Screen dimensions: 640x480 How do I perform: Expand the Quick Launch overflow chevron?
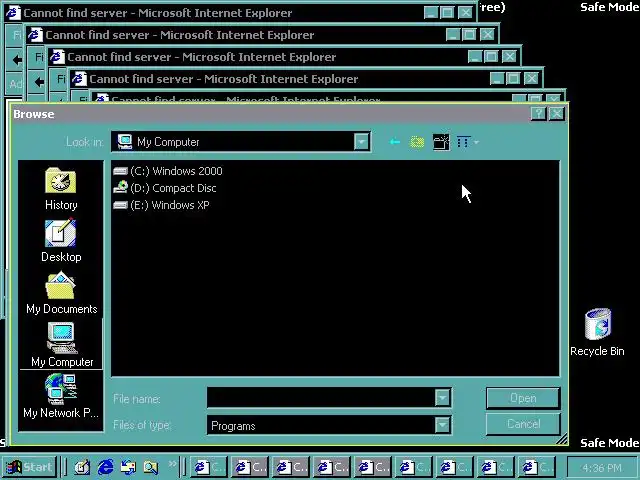click(x=173, y=464)
